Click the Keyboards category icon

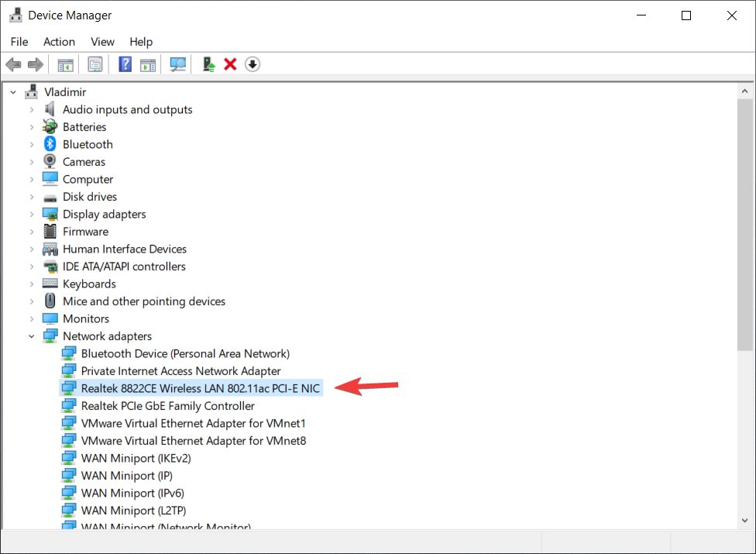[50, 283]
